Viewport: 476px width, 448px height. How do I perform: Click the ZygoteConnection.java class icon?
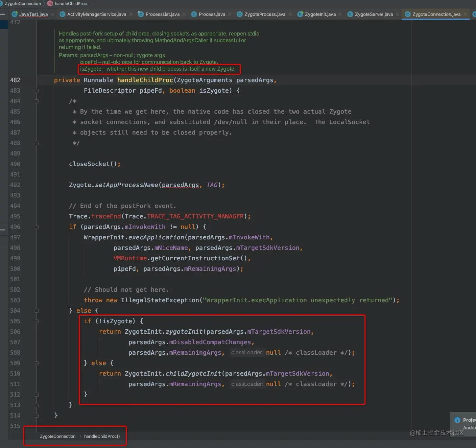click(x=407, y=14)
